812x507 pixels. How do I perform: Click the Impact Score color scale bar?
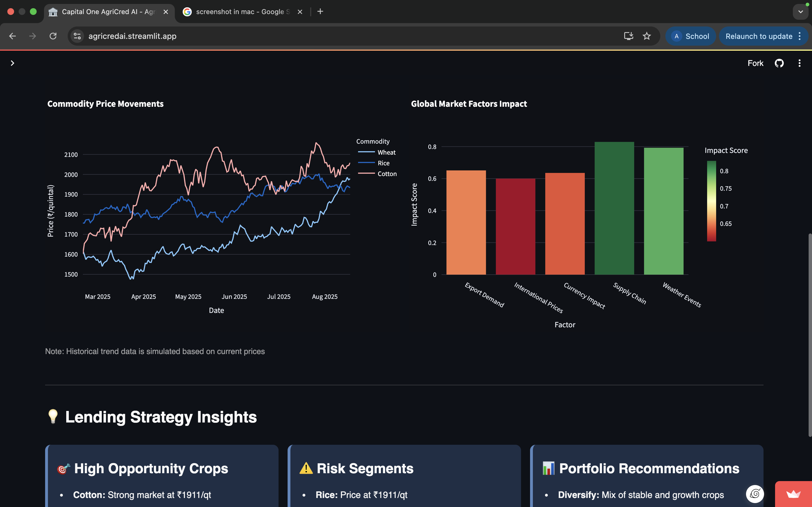(711, 201)
